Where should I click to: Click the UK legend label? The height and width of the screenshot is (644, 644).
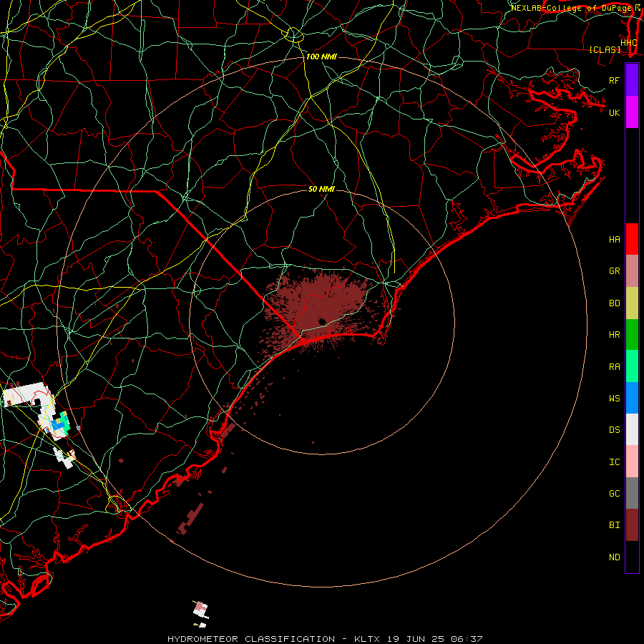pyautogui.click(x=614, y=112)
